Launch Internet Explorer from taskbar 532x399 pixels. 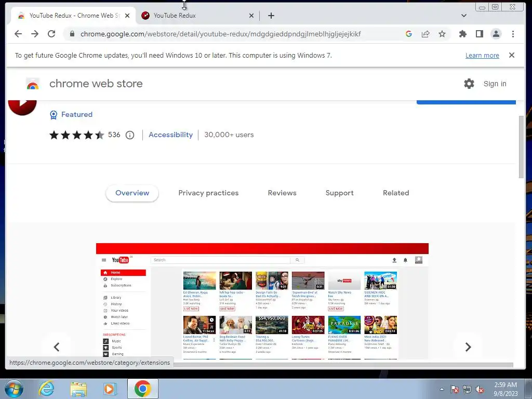[46, 389]
